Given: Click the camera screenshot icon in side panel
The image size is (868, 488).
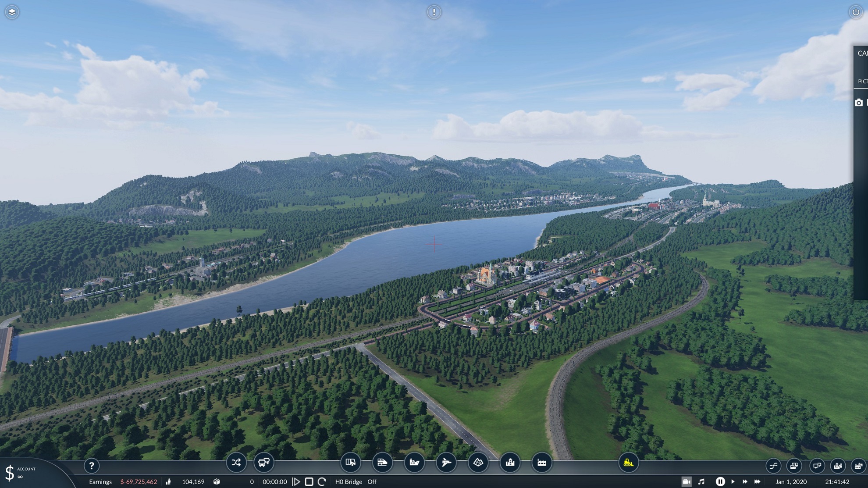Looking at the screenshot, I should [x=859, y=103].
